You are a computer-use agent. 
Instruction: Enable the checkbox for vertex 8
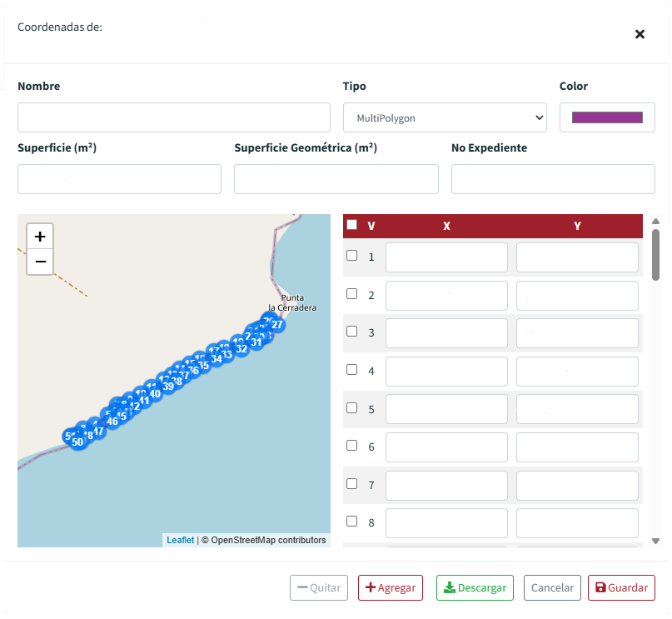[352, 522]
